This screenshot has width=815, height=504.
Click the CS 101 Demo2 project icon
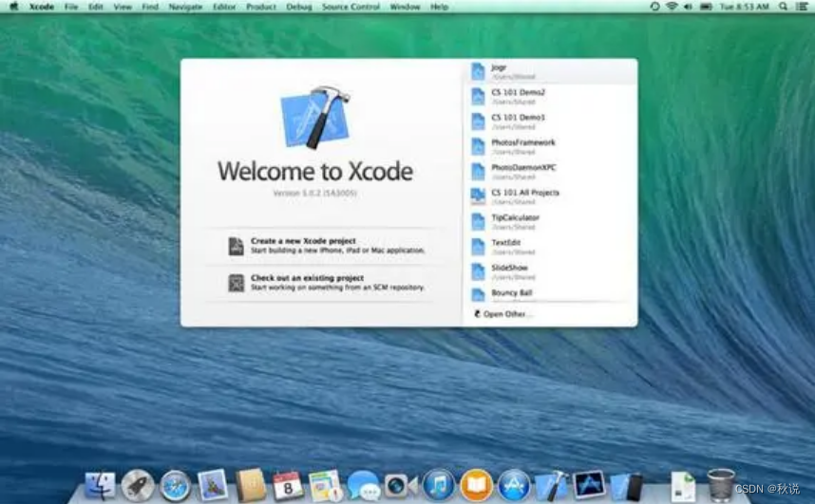pos(478,97)
